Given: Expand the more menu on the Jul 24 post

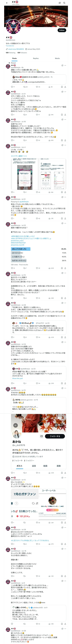Looking at the screenshot, I should click(65, 342).
